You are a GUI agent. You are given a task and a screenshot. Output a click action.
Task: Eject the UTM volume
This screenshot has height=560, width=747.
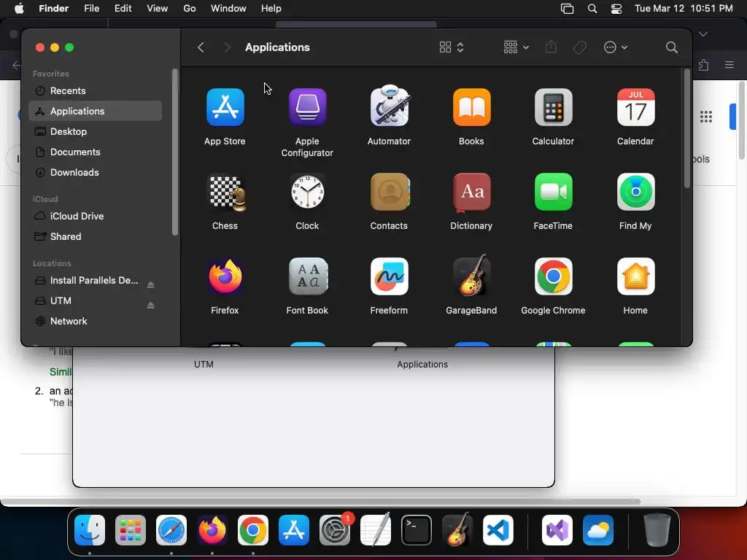pyautogui.click(x=150, y=306)
